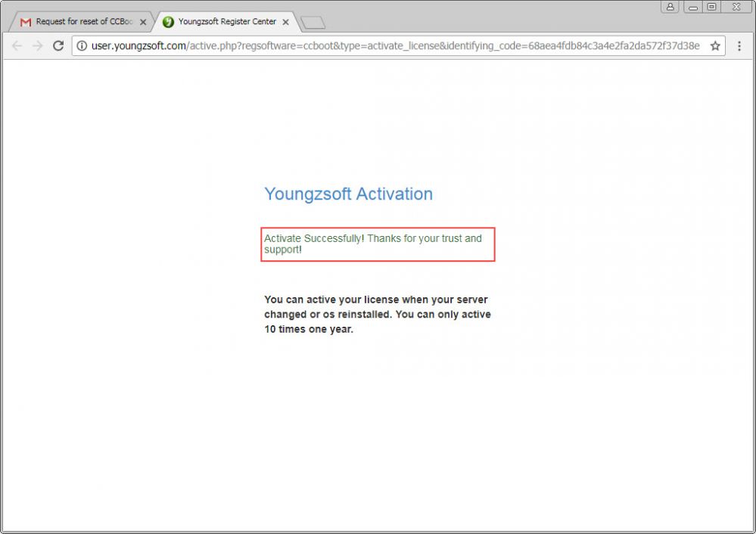Image resolution: width=756 pixels, height=534 pixels.
Task: Maximize the Chrome window
Action: [711, 7]
